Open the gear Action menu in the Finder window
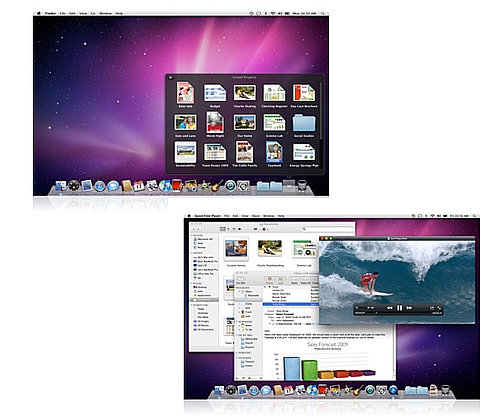This screenshot has width=500, height=416. [265, 229]
